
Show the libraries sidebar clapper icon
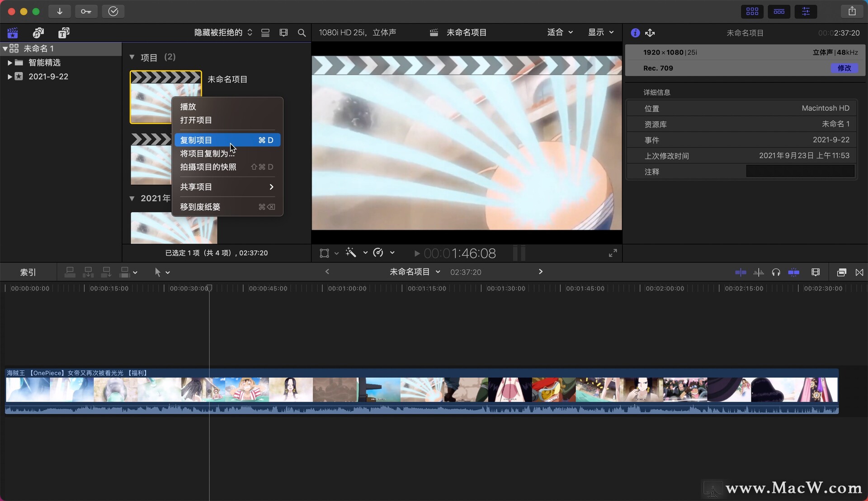pyautogui.click(x=13, y=33)
